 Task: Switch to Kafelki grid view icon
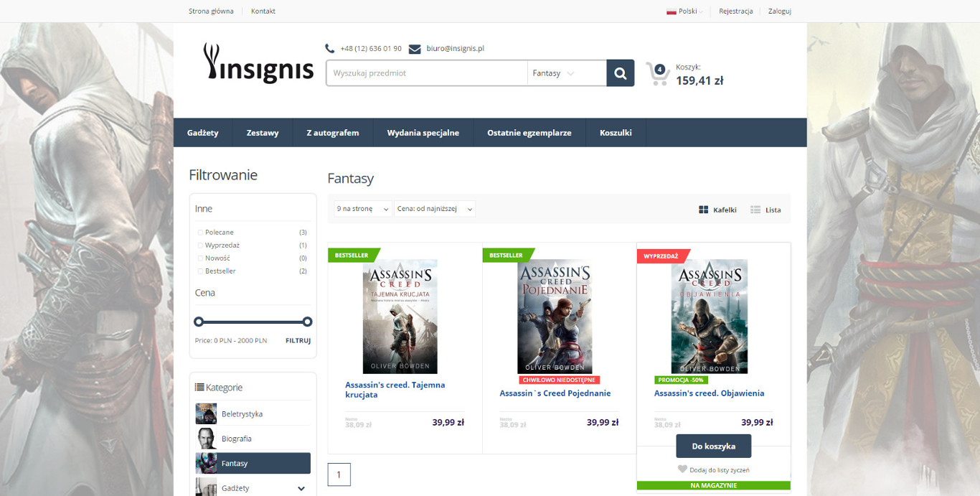click(704, 210)
